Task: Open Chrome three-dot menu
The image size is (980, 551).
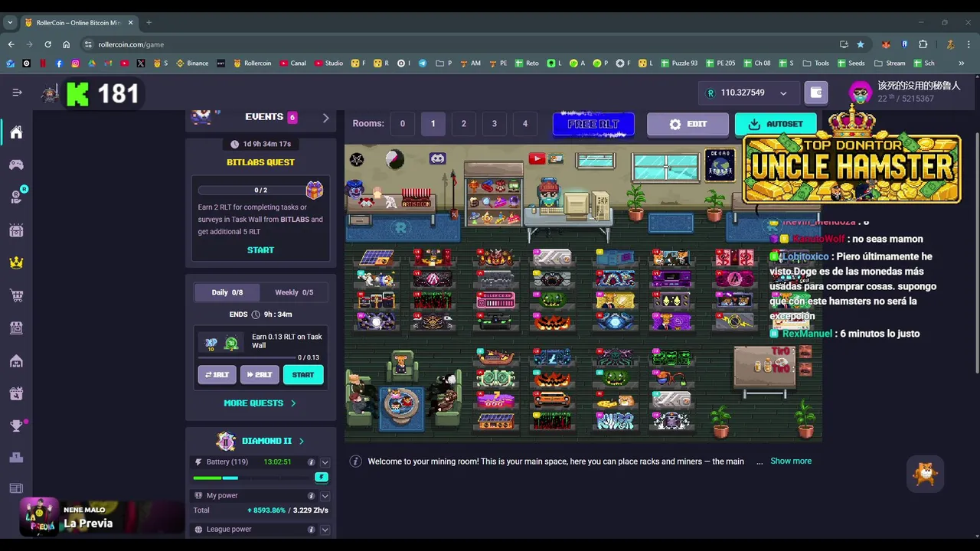Action: (x=969, y=44)
